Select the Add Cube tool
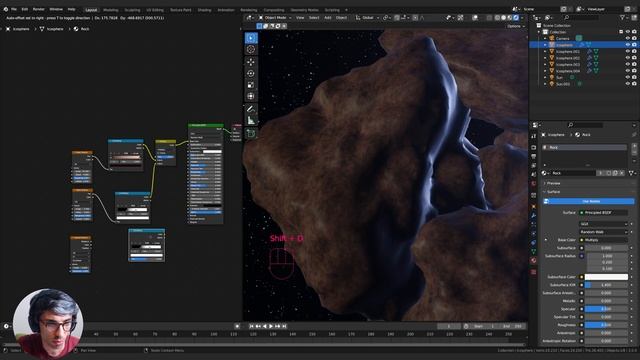This screenshot has width=640, height=360. [251, 133]
